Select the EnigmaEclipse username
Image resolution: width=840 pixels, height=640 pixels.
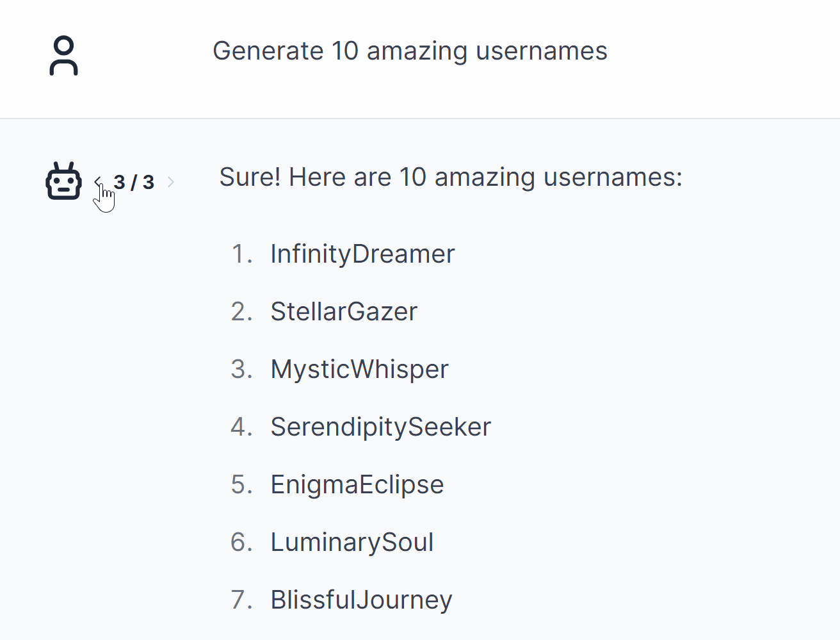coord(357,485)
